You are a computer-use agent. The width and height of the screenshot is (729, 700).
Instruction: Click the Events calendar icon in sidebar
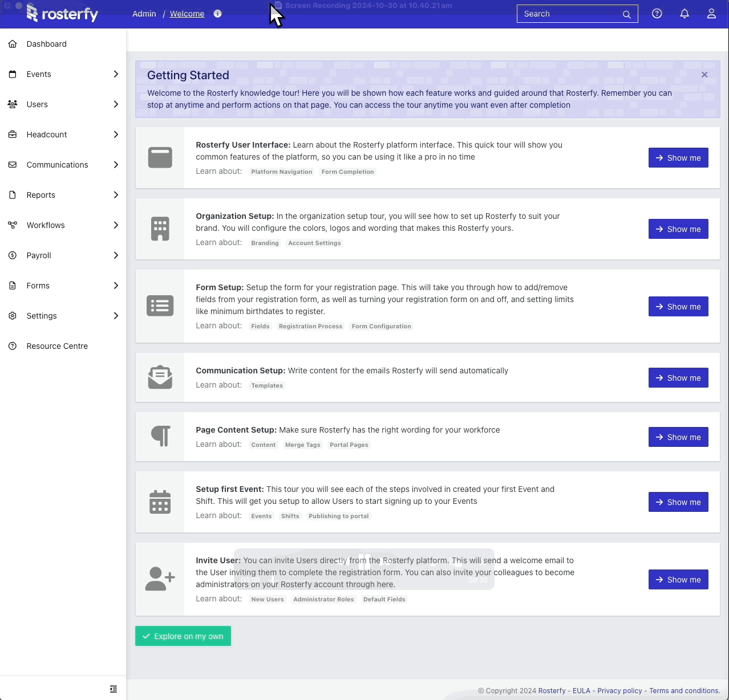13,74
